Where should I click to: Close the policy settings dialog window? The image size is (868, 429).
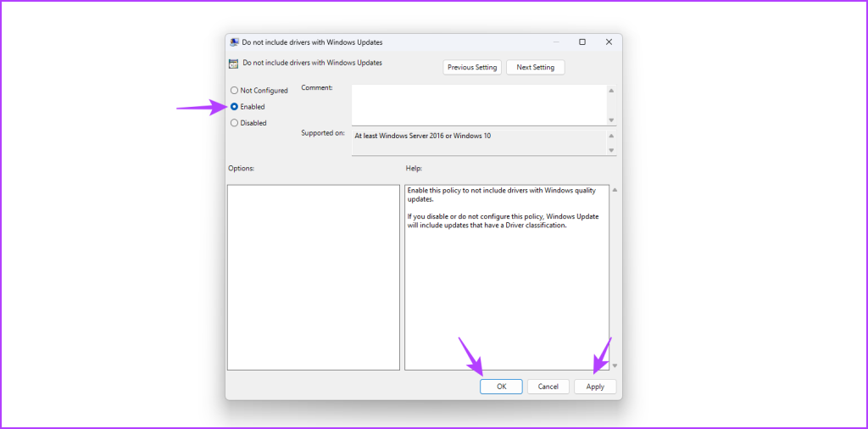[609, 42]
